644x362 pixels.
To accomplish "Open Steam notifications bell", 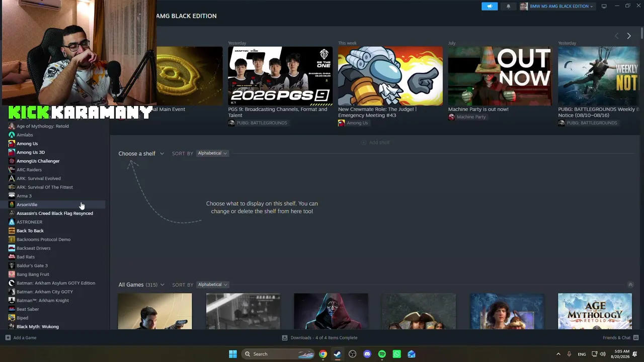I will (508, 6).
